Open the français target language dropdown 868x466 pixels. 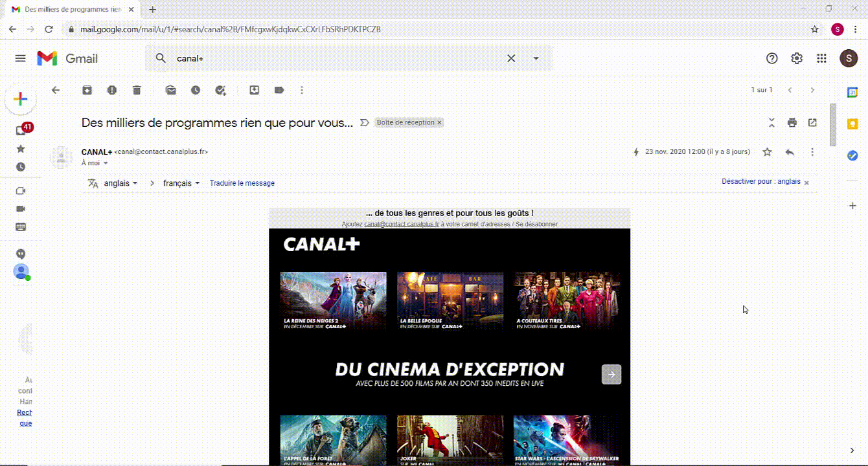(181, 183)
